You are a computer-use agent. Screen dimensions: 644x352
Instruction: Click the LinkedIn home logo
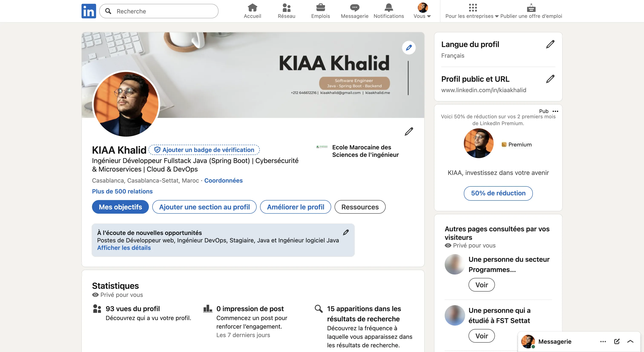[89, 11]
